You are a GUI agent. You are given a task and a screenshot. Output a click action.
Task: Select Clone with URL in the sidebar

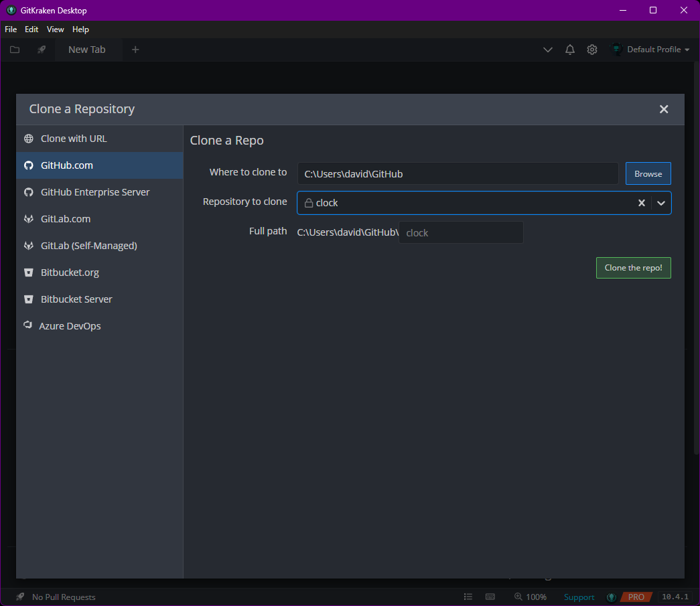74,139
